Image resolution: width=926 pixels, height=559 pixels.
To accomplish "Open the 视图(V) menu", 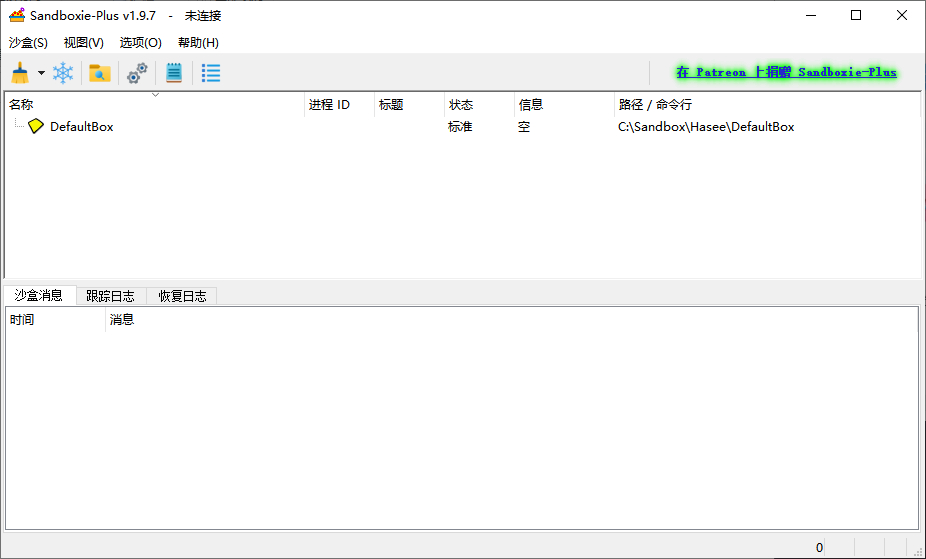I will point(84,43).
